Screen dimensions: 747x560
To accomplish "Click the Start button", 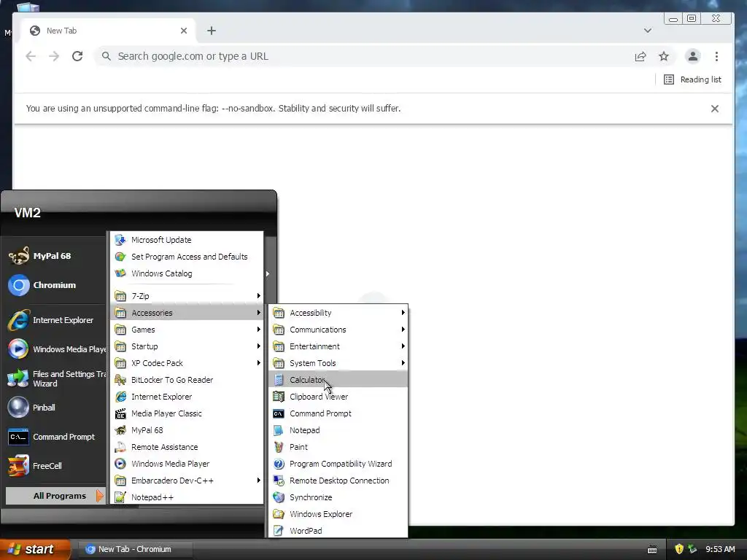I will pos(35,549).
